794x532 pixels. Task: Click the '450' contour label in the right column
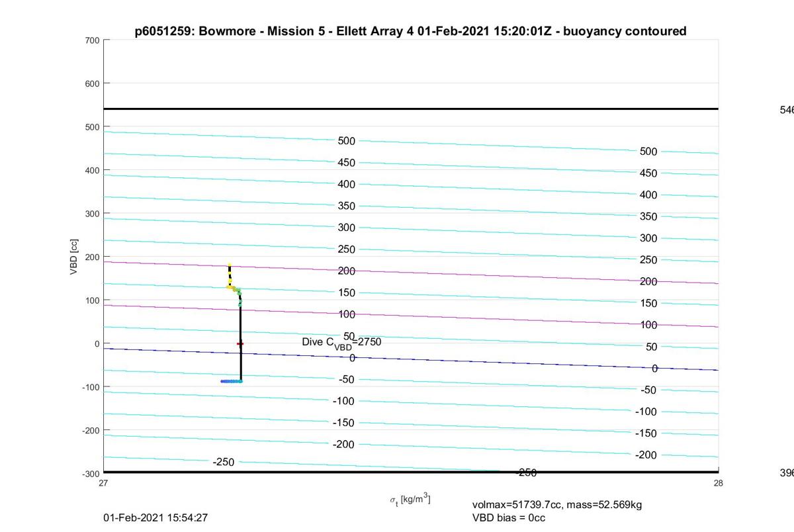click(x=648, y=173)
